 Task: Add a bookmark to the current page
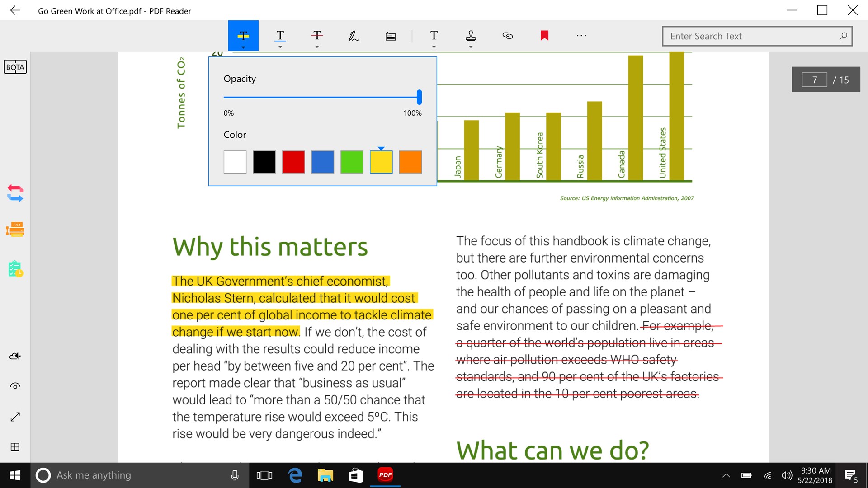click(x=544, y=36)
